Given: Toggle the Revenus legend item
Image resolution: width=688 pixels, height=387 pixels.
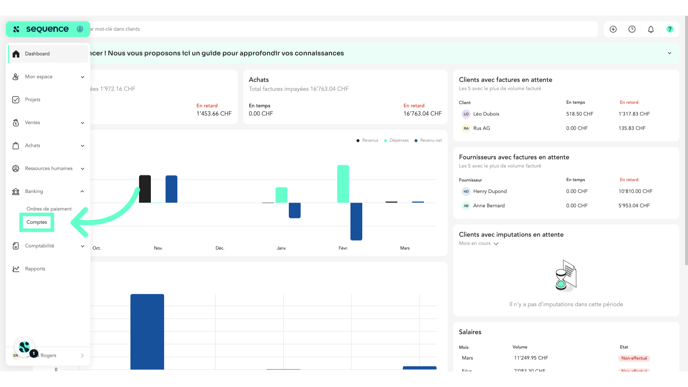Looking at the screenshot, I should pyautogui.click(x=367, y=140).
